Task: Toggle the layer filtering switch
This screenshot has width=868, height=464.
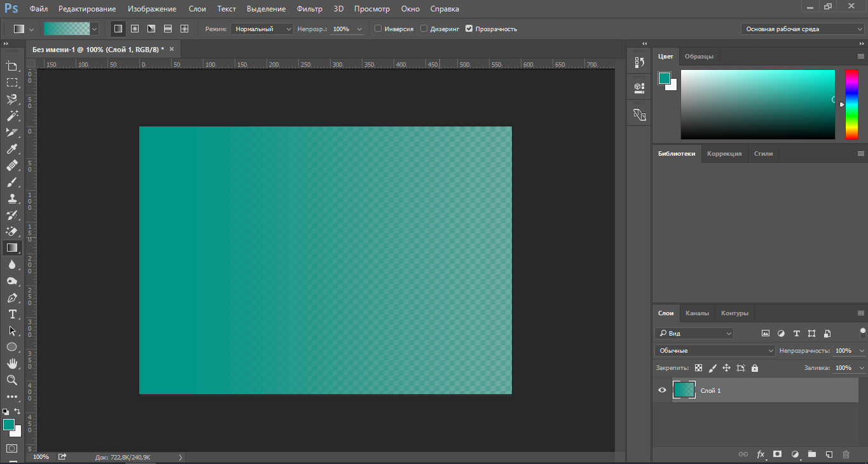Action: point(863,332)
